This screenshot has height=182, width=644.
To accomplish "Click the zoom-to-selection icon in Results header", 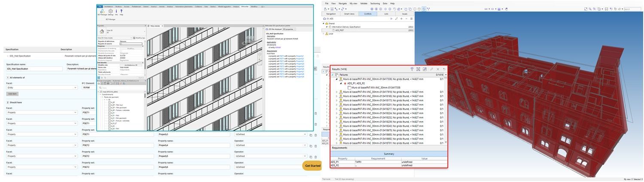I will [x=418, y=69].
